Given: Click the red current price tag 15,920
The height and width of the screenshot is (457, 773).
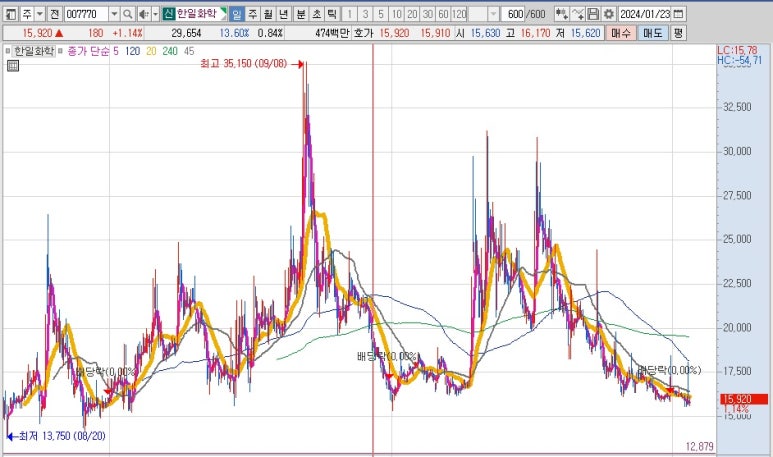Looking at the screenshot, I should coord(744,399).
